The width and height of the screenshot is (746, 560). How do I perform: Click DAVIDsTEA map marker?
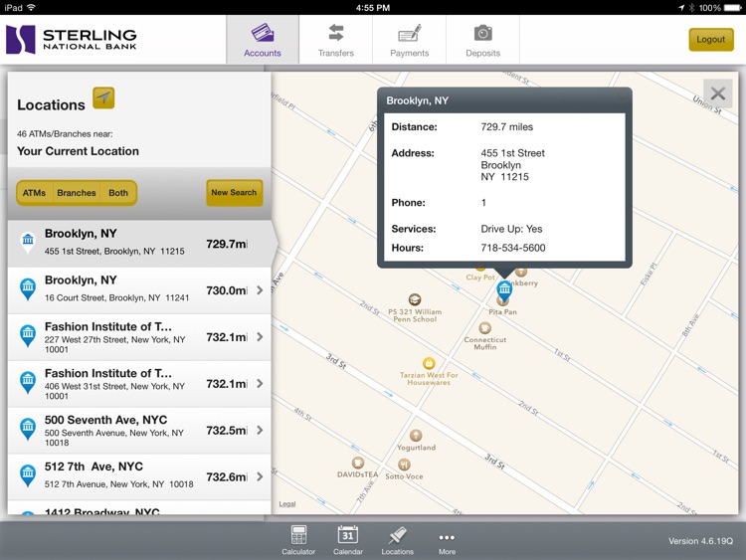point(358,463)
